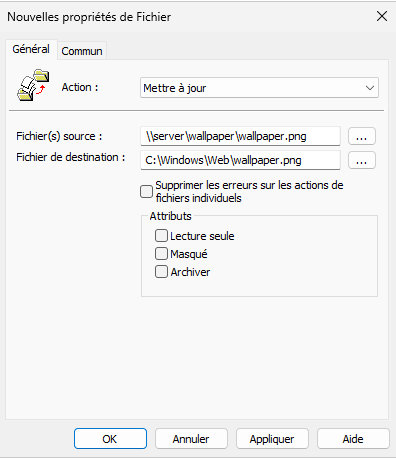The image size is (396, 459).
Task: Switch to the Commun tab
Action: coord(82,51)
